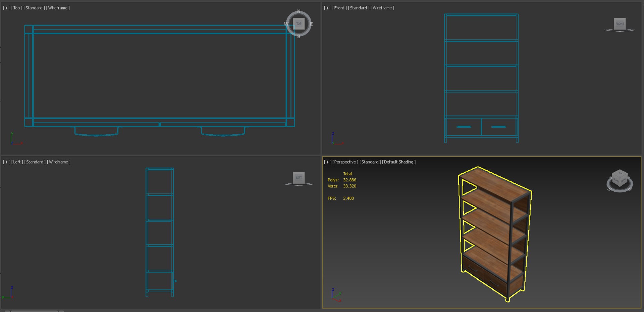Click the 'Total' statistics header

coord(347,174)
